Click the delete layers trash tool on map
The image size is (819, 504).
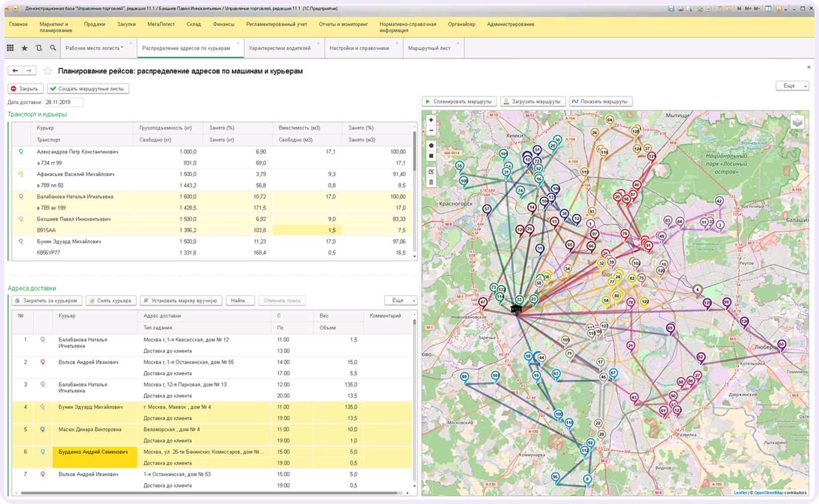point(431,182)
